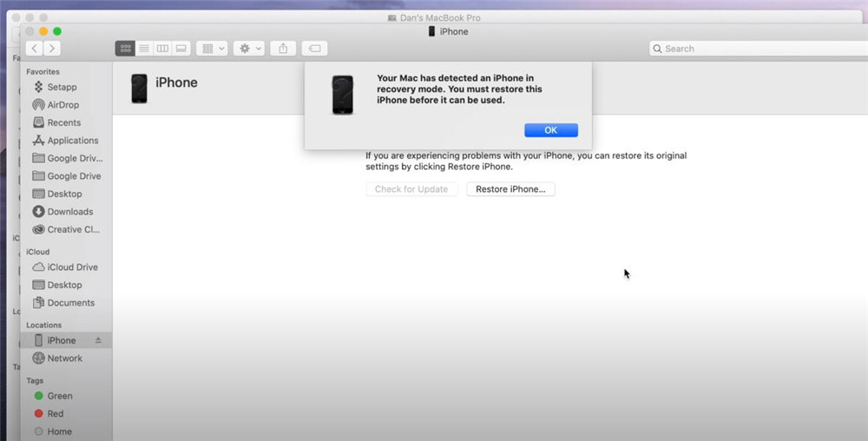The image size is (868, 441).
Task: Select iPhone under Locations
Action: point(61,340)
